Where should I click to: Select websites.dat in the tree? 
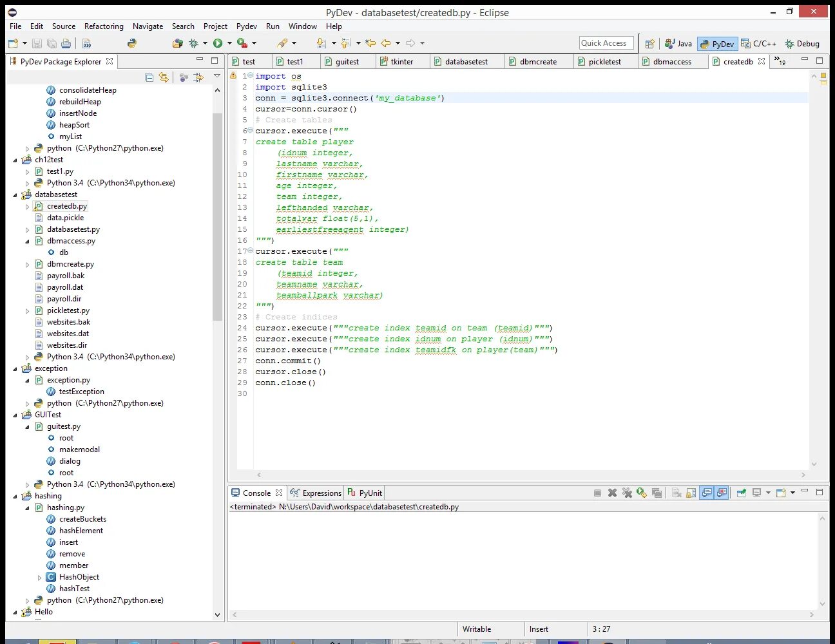[68, 334]
